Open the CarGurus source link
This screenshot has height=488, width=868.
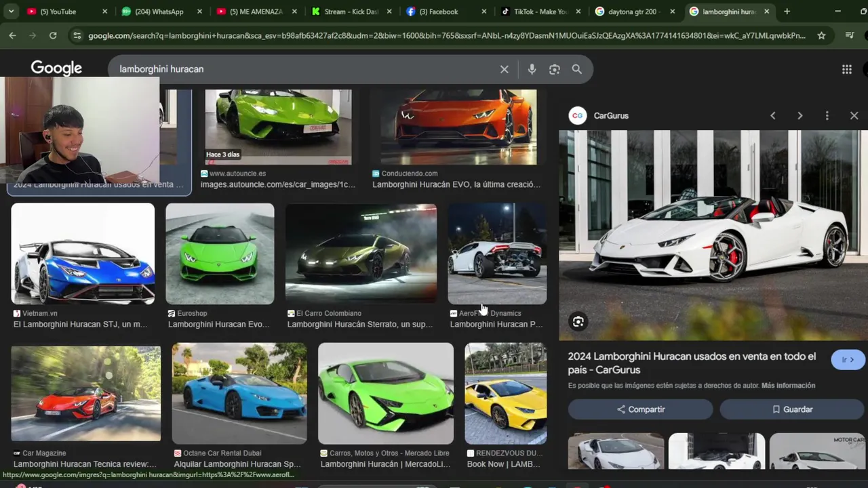tap(599, 116)
